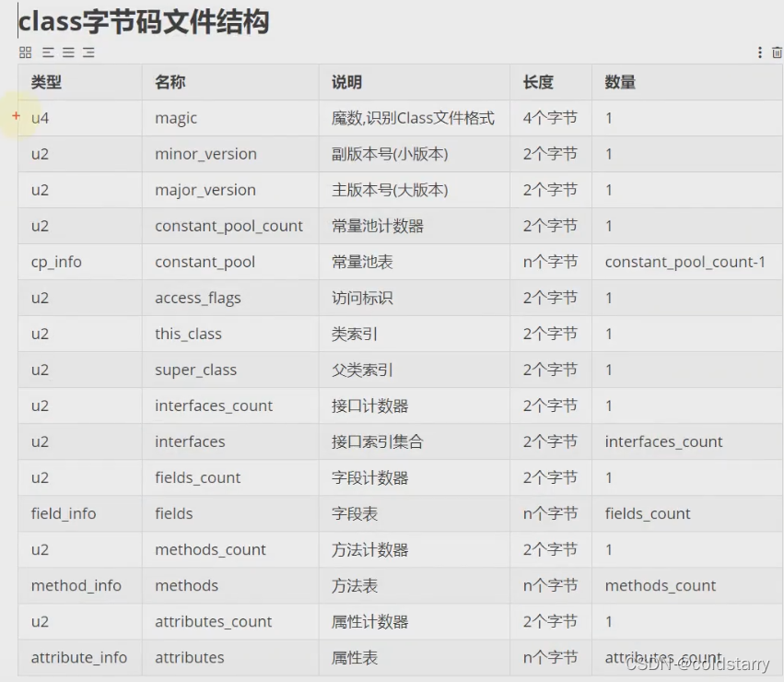The width and height of the screenshot is (784, 682).
Task: Apply right alignment to the table
Action: click(88, 52)
